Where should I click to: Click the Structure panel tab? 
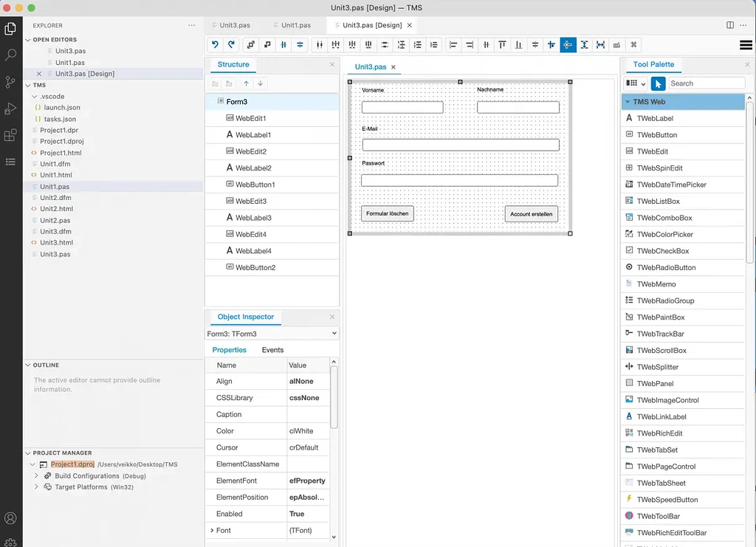click(233, 64)
